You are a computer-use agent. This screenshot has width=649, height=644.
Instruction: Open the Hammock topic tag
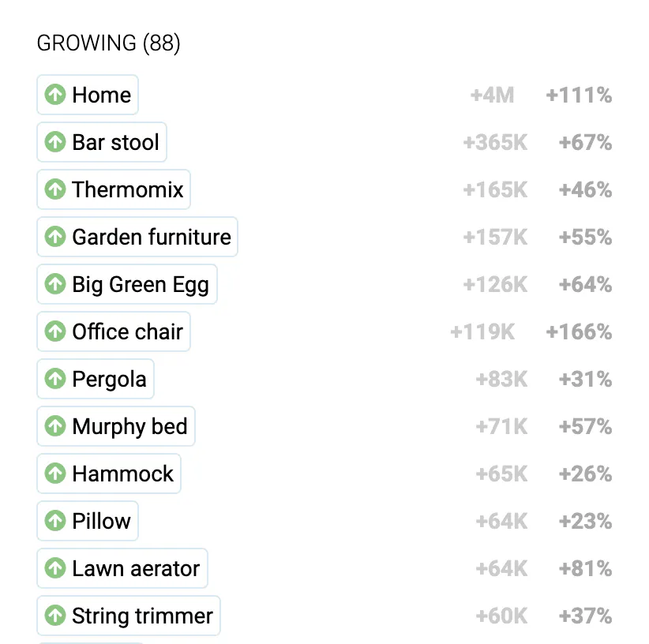pos(109,474)
